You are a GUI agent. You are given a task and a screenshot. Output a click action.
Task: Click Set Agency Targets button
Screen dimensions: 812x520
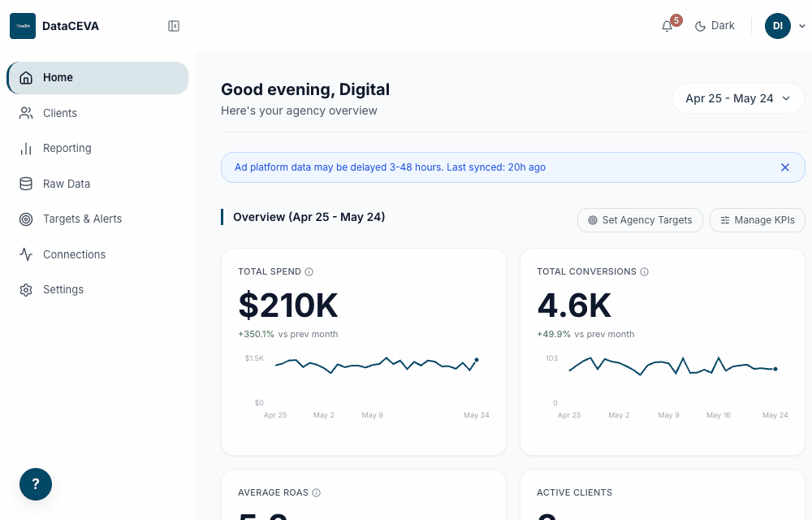coord(640,220)
